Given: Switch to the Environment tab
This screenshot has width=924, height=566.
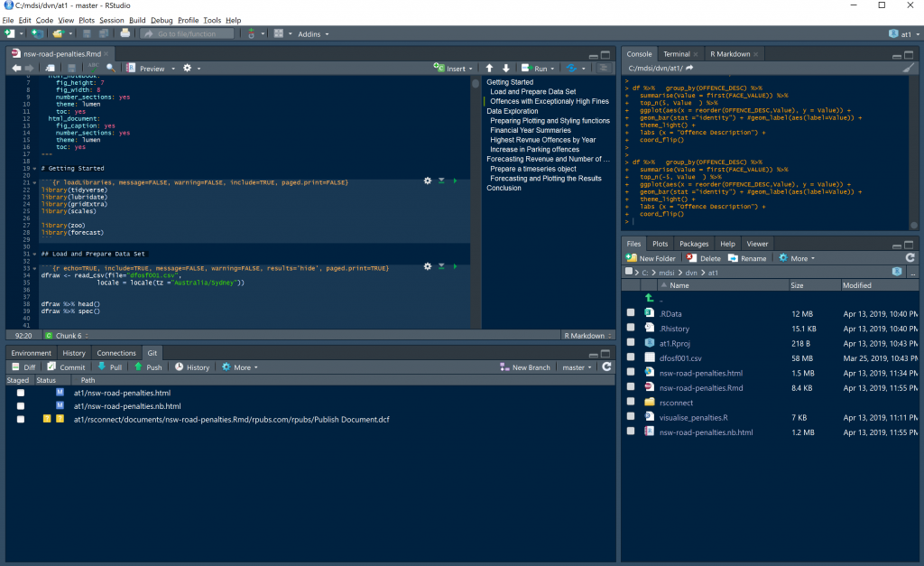Looking at the screenshot, I should (x=32, y=353).
